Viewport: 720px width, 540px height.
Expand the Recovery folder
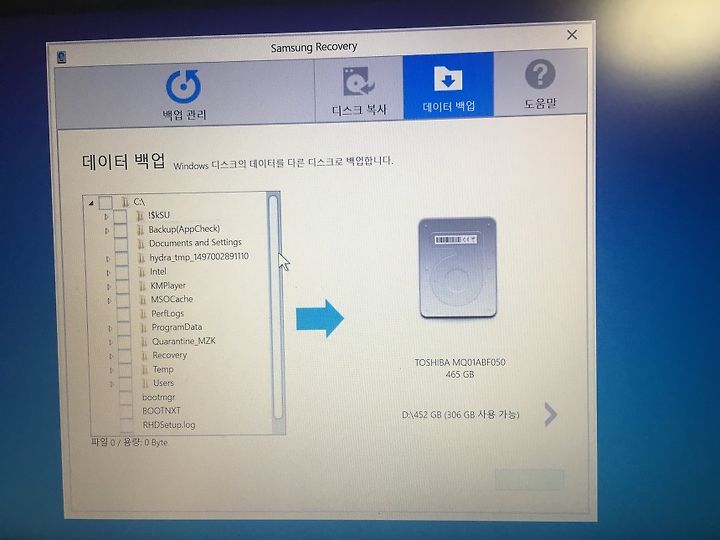[x=111, y=356]
